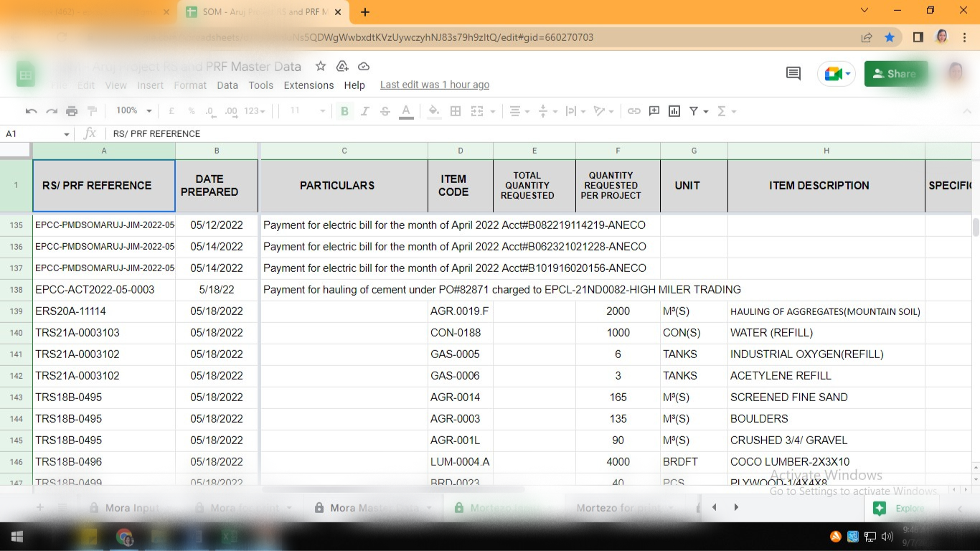The height and width of the screenshot is (551, 980).
Task: Toggle italic formatting
Action: 364,111
